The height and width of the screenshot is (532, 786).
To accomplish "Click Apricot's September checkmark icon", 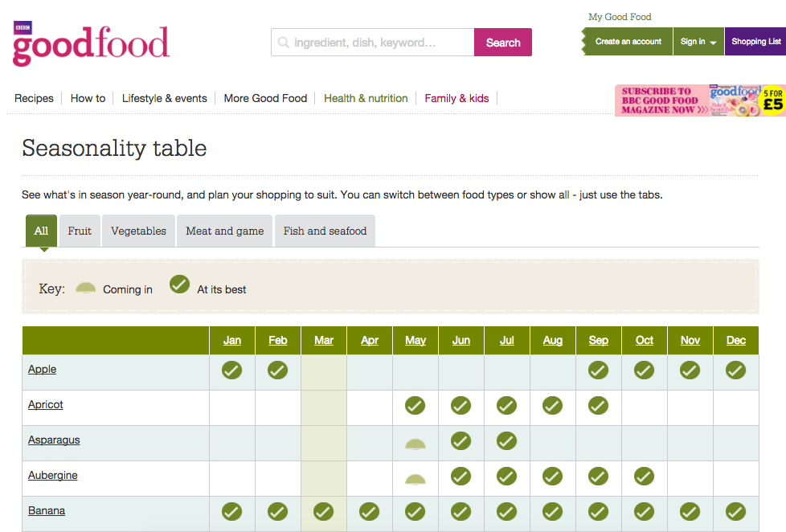I will [x=598, y=406].
